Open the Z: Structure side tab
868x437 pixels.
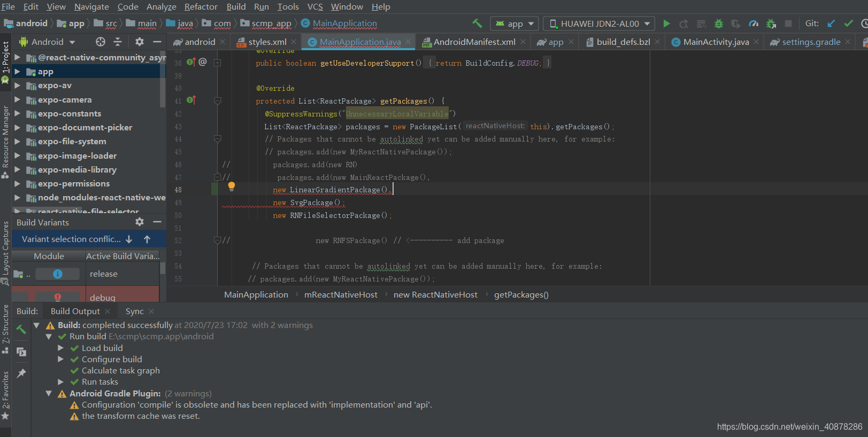coord(5,329)
